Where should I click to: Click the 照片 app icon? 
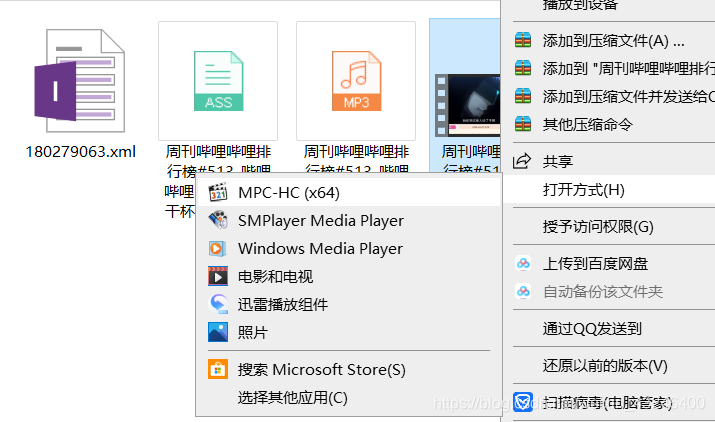click(218, 332)
